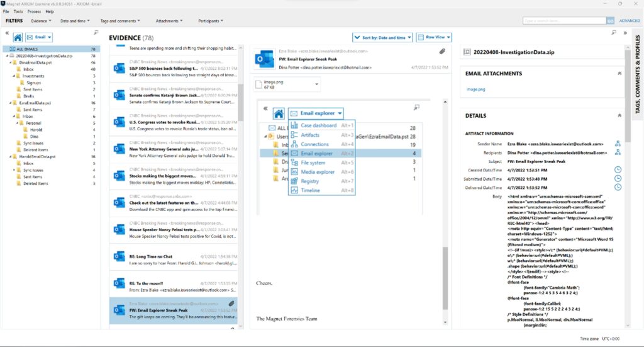Click the zip file icon beside 20220408-InvestigationData.zip header
644x347 pixels.
tap(467, 52)
